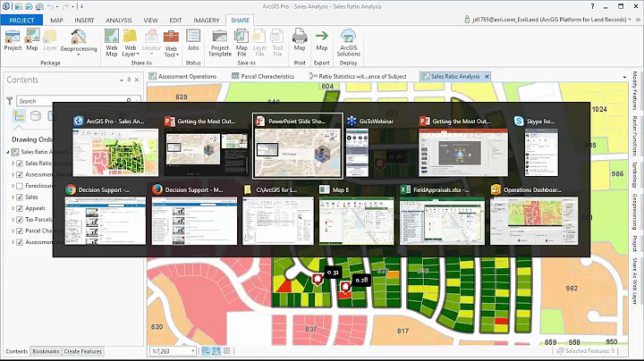644x361 pixels.
Task: Deploy ArcGIS Solutions
Action: coord(348,43)
